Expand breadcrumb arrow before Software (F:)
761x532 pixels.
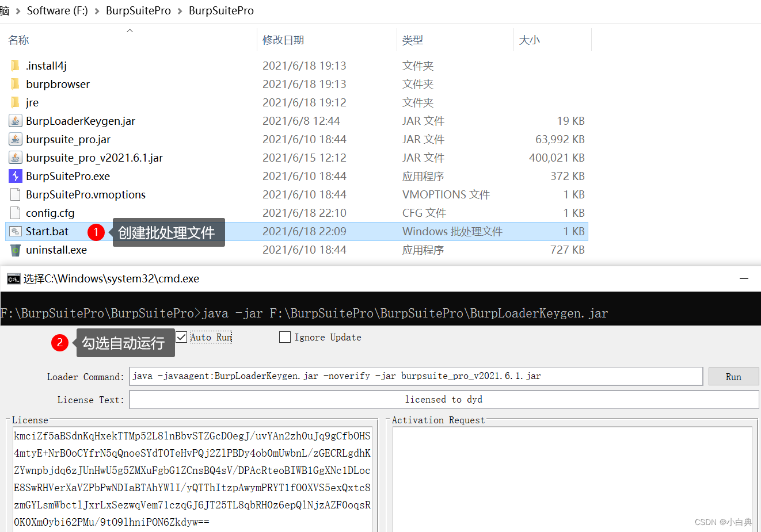point(18,11)
